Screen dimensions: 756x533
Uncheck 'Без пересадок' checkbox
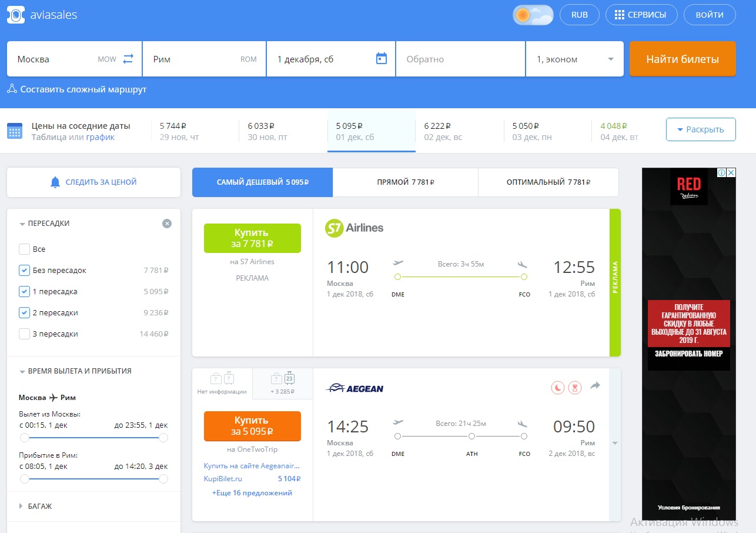pos(24,270)
